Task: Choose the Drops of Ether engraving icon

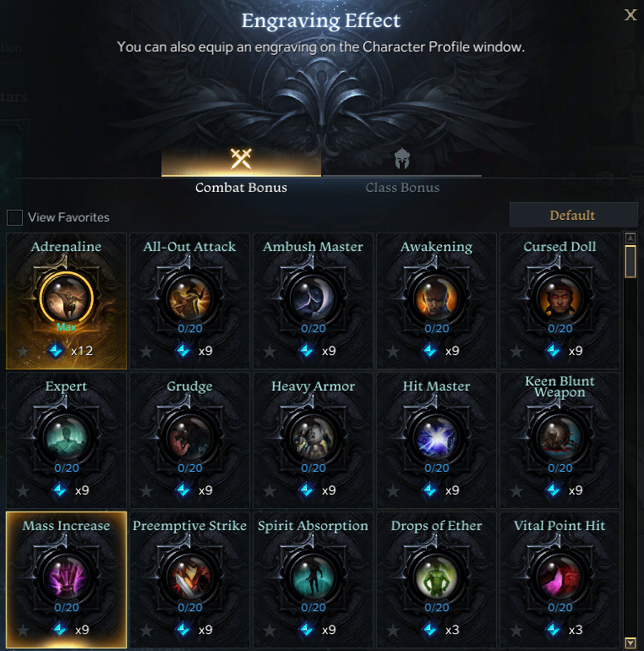Action: [437, 577]
